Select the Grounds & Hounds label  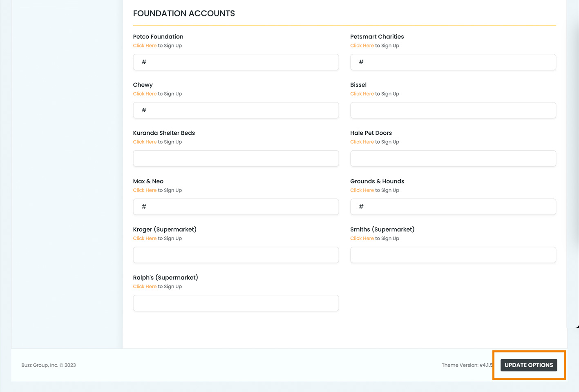point(377,181)
